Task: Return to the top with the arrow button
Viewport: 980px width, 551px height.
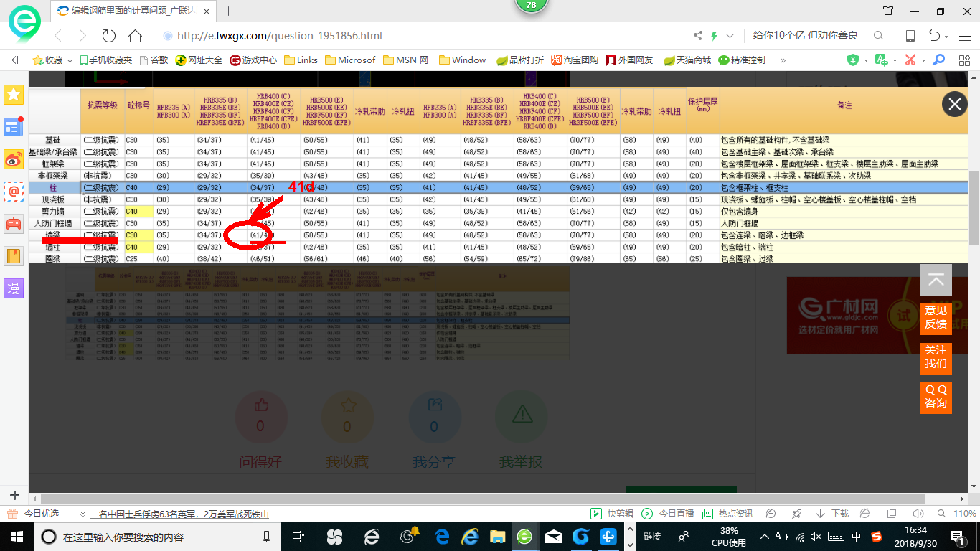Action: (x=936, y=280)
